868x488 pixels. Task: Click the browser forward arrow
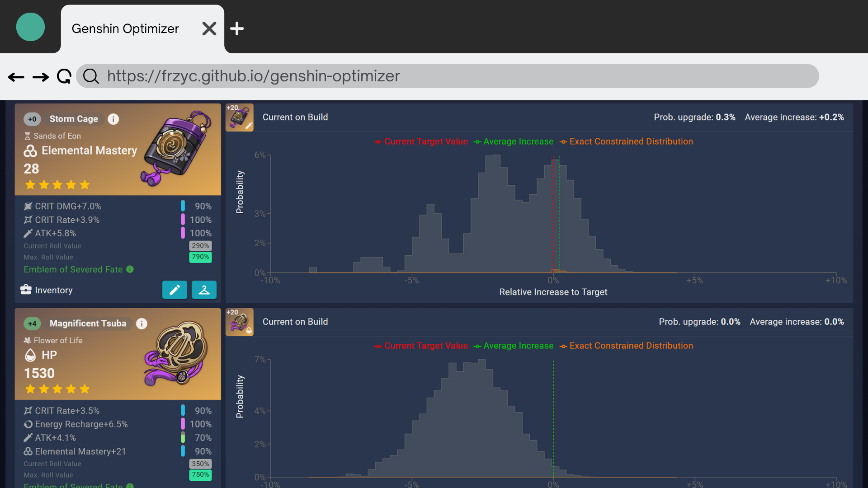click(x=41, y=77)
